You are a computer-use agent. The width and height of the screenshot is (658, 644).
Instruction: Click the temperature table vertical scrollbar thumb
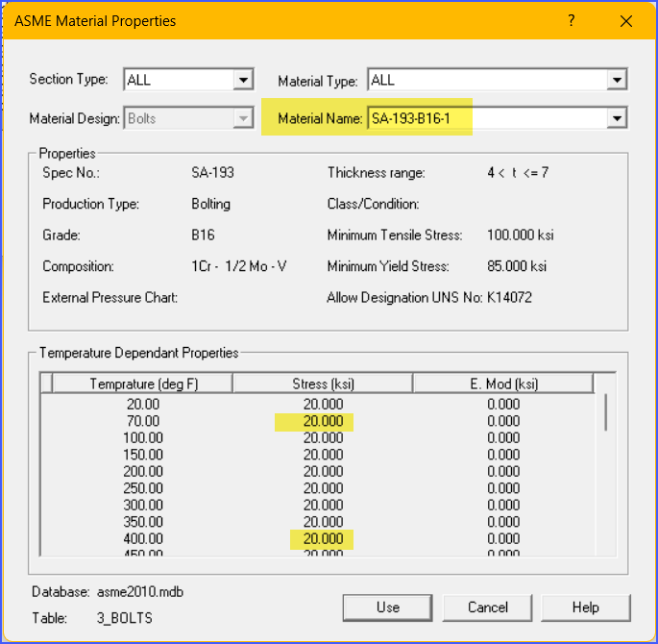click(x=605, y=412)
